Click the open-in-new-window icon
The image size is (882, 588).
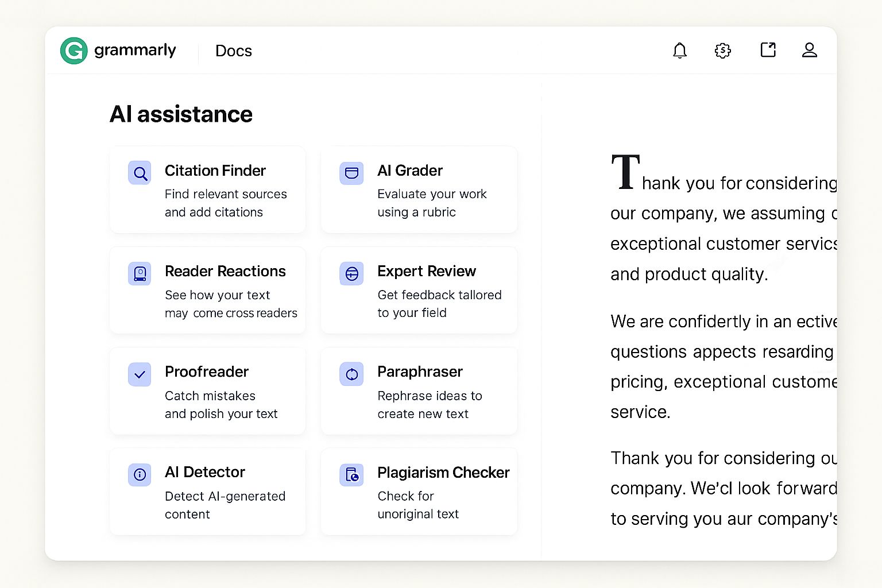click(x=768, y=50)
